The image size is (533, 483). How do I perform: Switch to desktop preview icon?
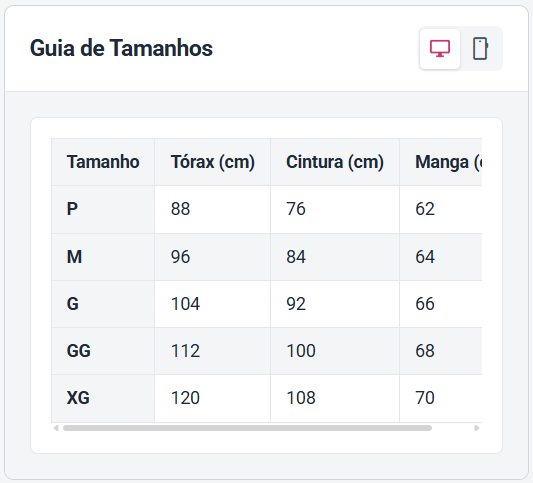point(440,49)
